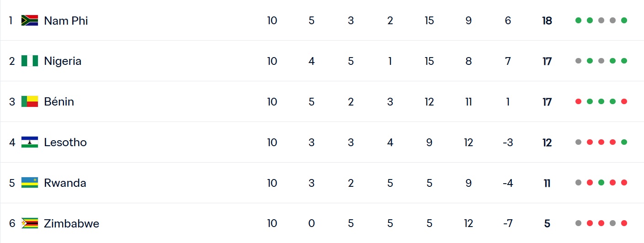Open the Nam Phi team link
Viewport: 644px width, 243px height.
tap(66, 21)
